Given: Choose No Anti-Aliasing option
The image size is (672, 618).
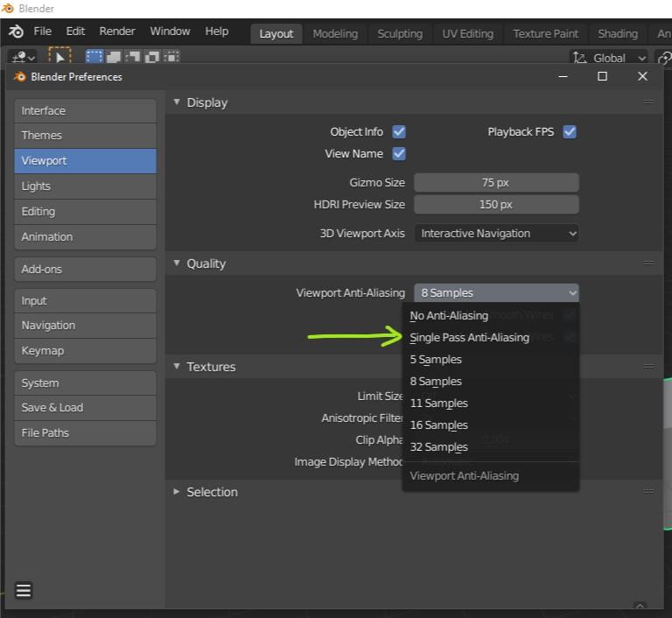Looking at the screenshot, I should [491, 316].
